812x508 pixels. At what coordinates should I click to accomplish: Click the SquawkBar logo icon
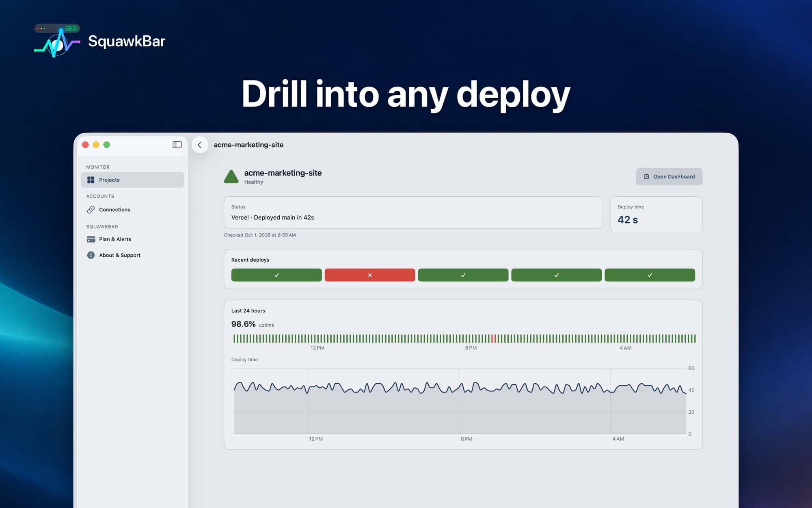point(57,41)
